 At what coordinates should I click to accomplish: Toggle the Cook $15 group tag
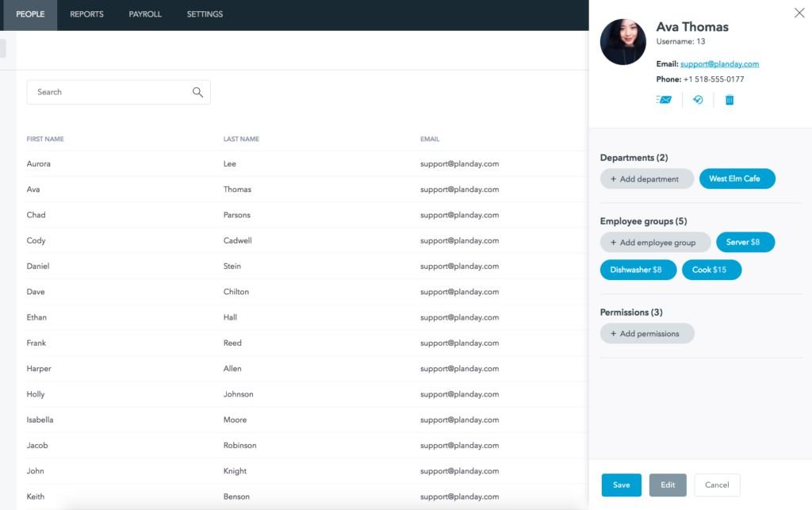point(711,270)
